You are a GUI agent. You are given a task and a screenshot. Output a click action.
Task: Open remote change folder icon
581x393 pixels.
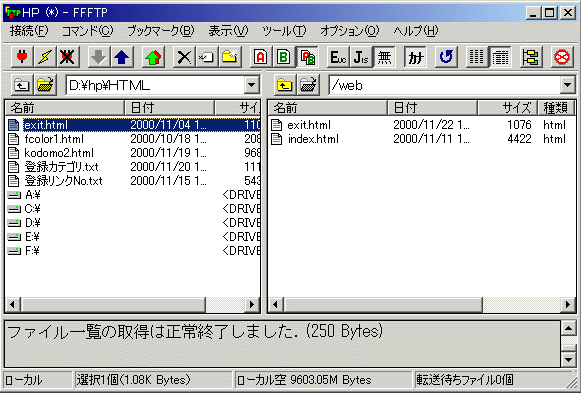tap(308, 85)
